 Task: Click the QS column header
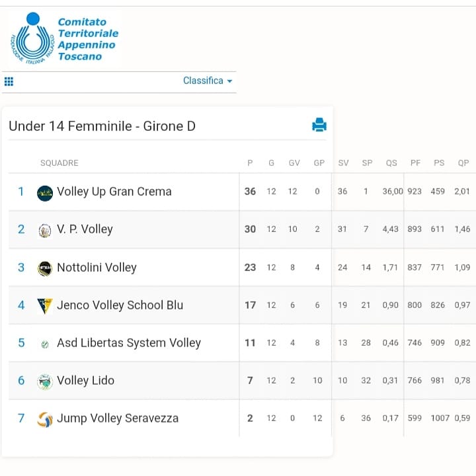391,163
